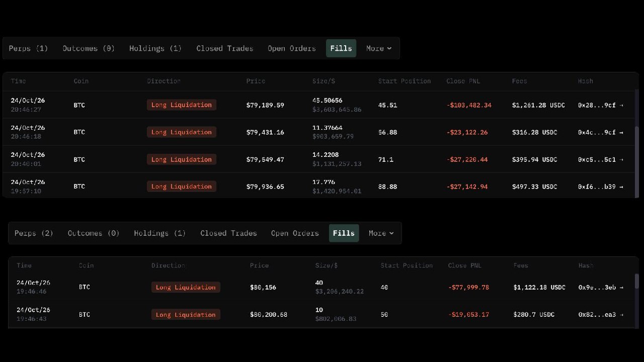
Task: Click Close PNL value -$77,999.78
Action: point(468,288)
